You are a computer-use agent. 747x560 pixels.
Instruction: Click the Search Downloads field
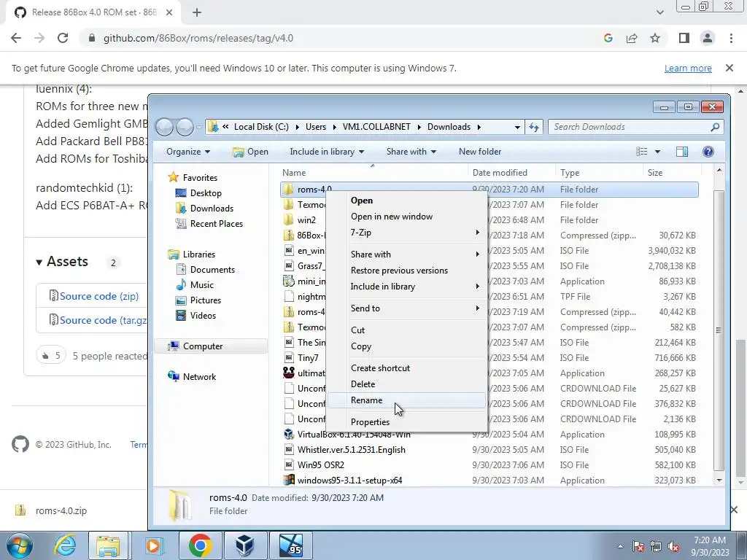pos(635,127)
